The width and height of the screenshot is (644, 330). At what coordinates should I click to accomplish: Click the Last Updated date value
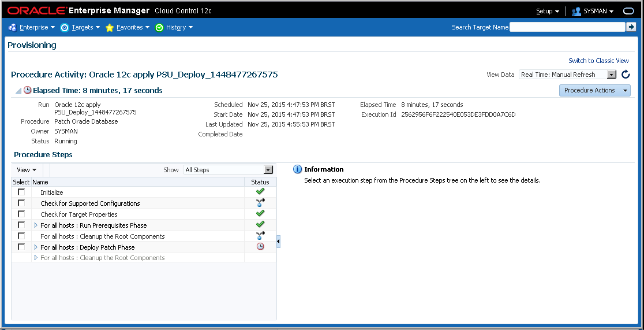[x=291, y=124]
